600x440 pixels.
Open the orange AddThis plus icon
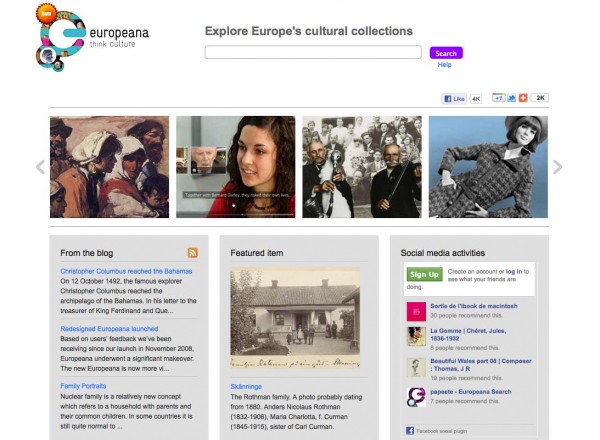pyautogui.click(x=523, y=98)
